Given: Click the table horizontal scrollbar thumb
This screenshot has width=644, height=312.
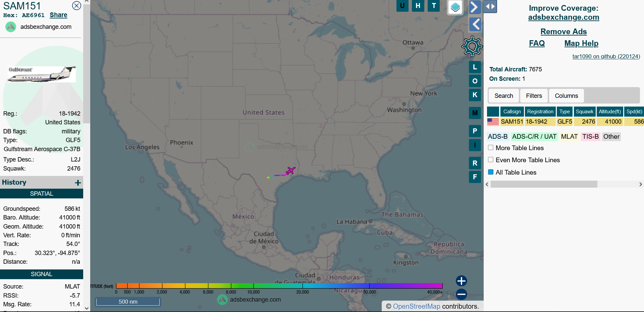Looking at the screenshot, I should pyautogui.click(x=544, y=184).
